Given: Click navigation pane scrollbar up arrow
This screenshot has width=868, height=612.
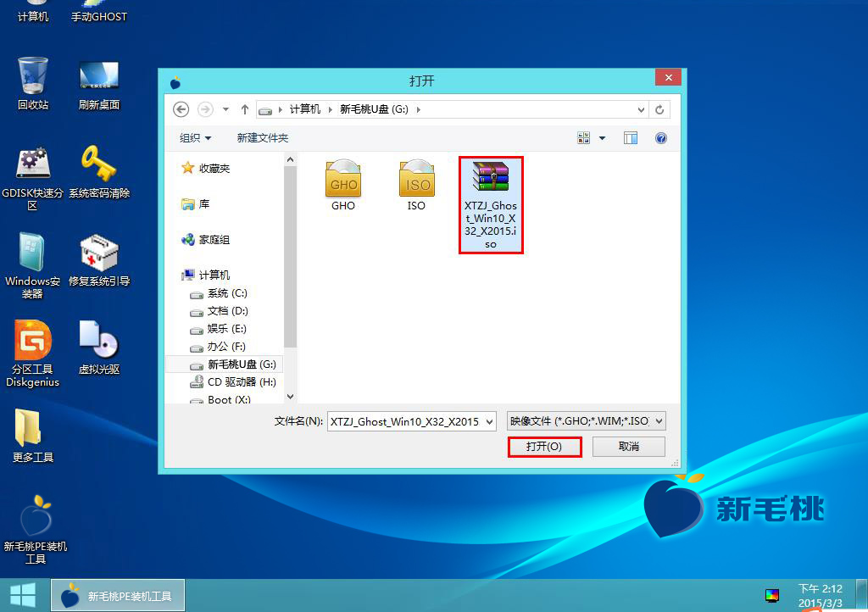Looking at the screenshot, I should click(x=290, y=160).
